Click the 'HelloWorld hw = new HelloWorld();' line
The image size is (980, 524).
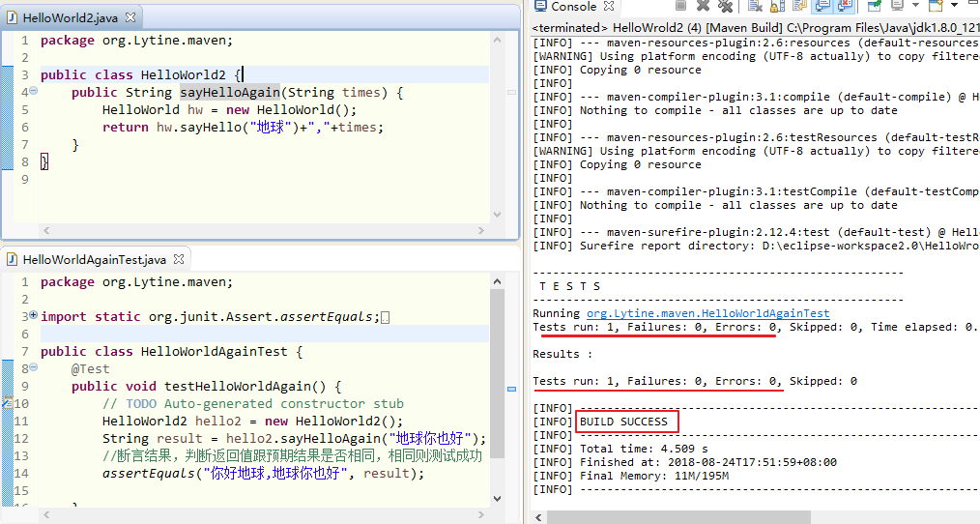coord(229,110)
